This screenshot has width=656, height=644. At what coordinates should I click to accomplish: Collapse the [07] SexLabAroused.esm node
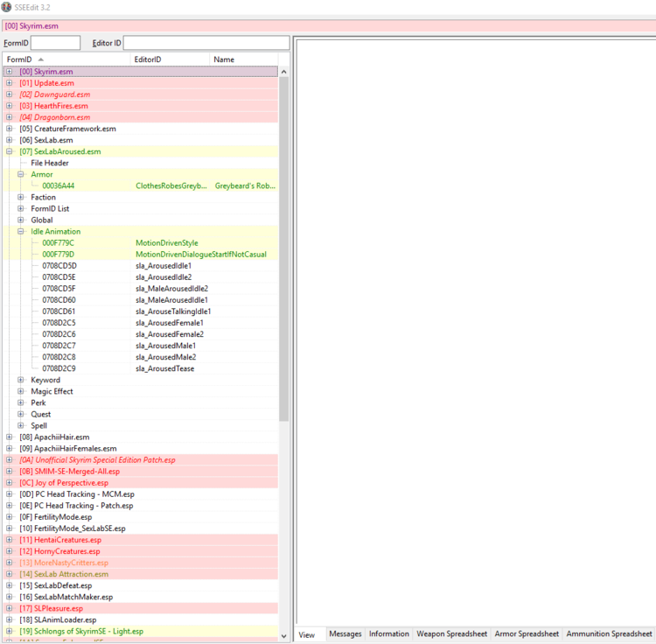pos(10,151)
